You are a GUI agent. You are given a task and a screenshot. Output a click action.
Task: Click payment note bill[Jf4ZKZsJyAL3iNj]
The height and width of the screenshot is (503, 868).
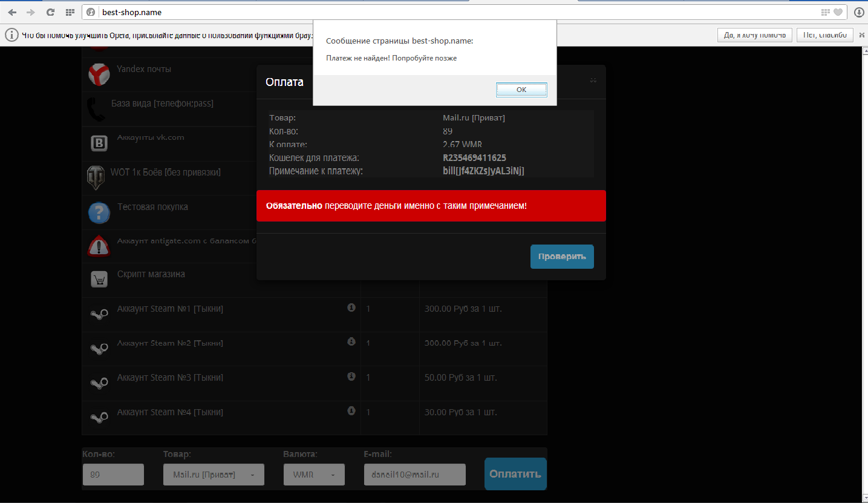click(x=483, y=171)
